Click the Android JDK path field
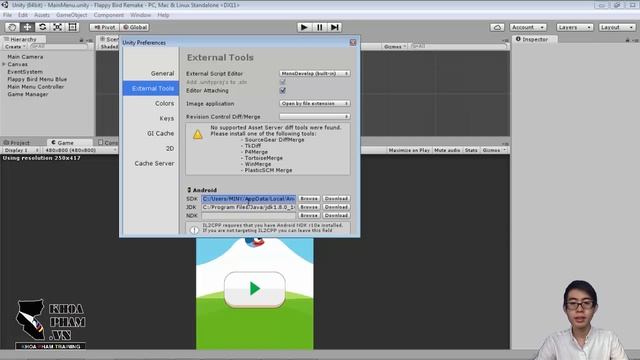 pos(248,207)
